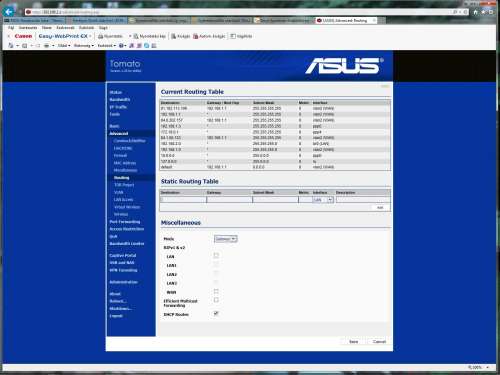Enable Efficient Multicast Forwarding checkbox

pos(216,300)
